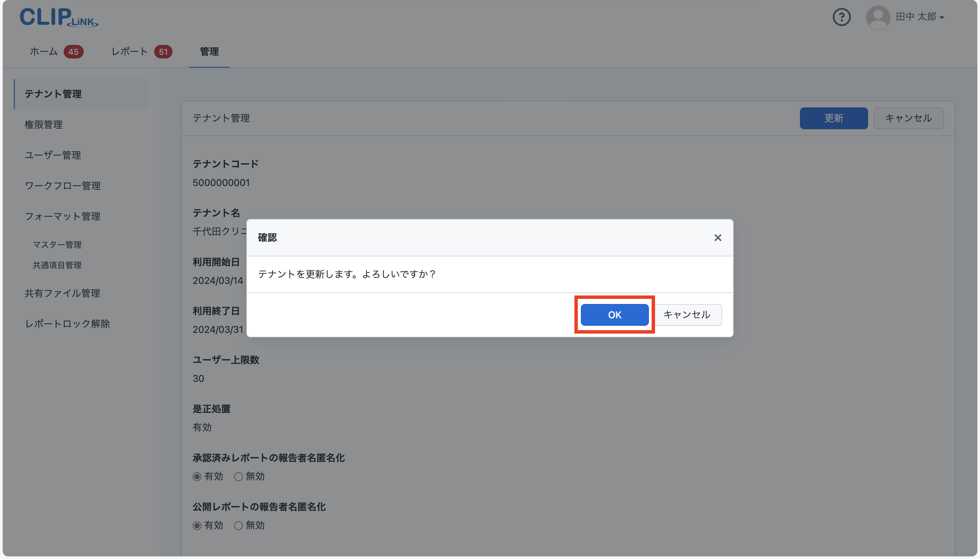The width and height of the screenshot is (980, 559).
Task: Open ユーザー管理 in the sidebar
Action: [x=53, y=155]
